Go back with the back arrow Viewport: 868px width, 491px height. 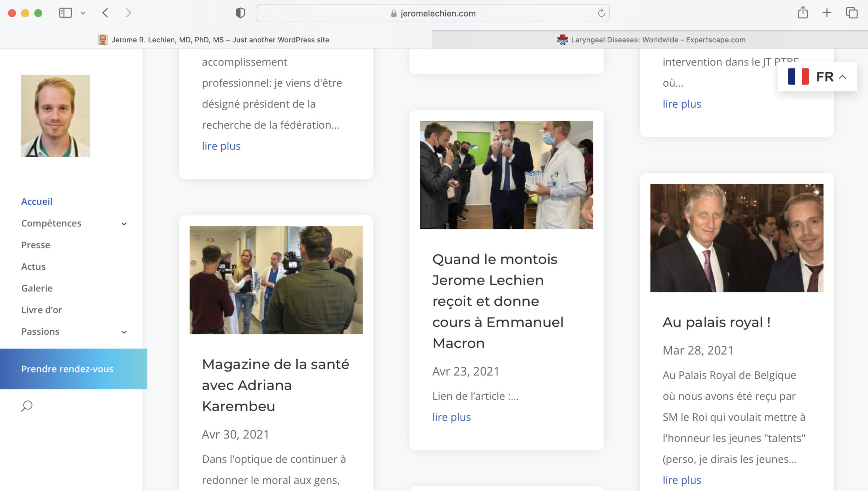click(105, 13)
